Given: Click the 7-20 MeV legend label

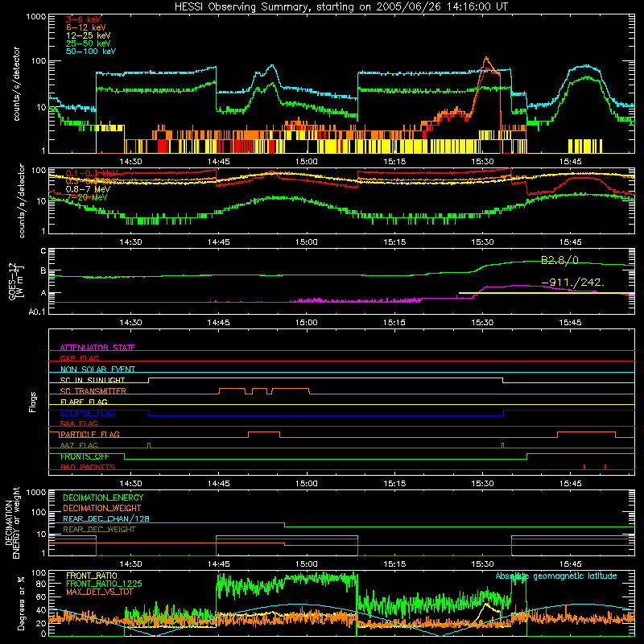Looking at the screenshot, I should tap(87, 197).
